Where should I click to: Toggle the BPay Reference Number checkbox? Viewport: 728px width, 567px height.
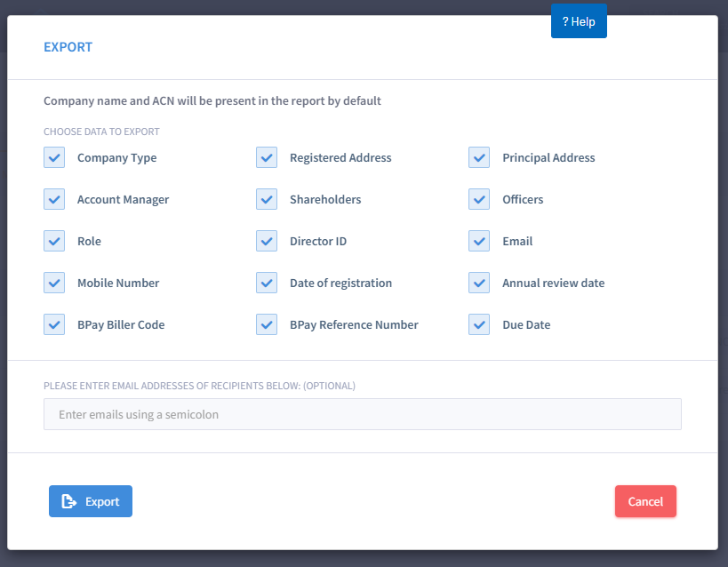267,324
